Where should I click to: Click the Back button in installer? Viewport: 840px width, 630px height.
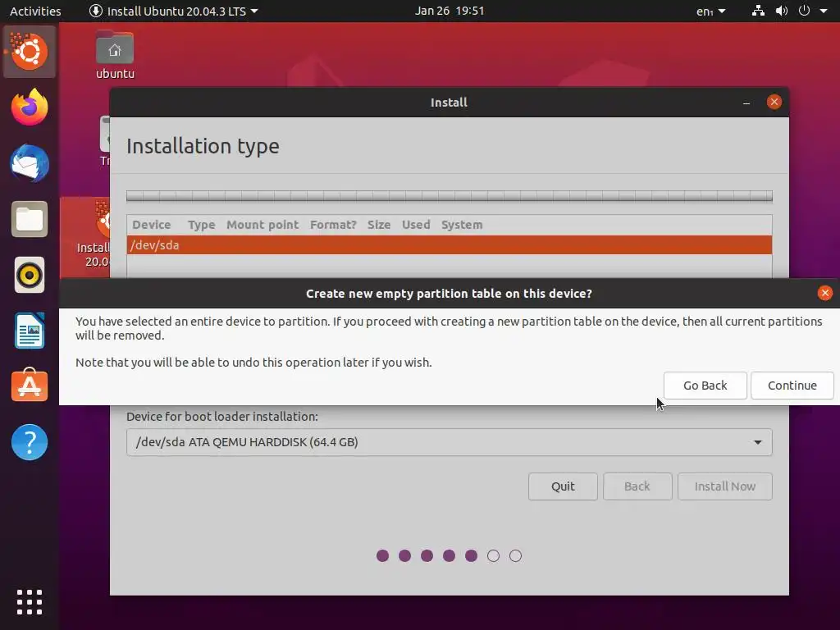pos(637,486)
